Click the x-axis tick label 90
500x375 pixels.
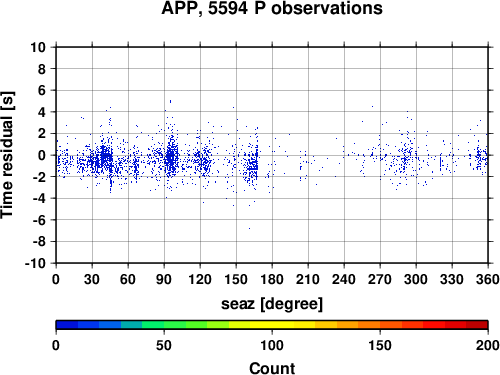(164, 279)
